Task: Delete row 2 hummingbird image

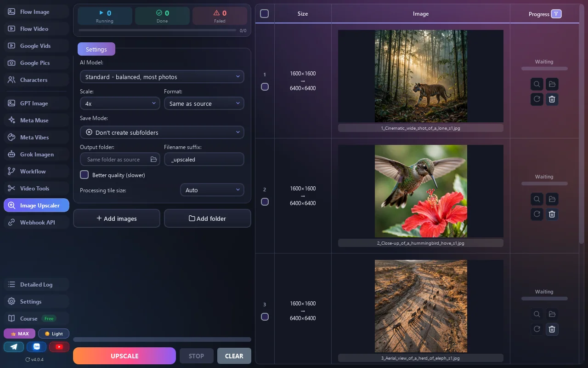Action: point(552,214)
